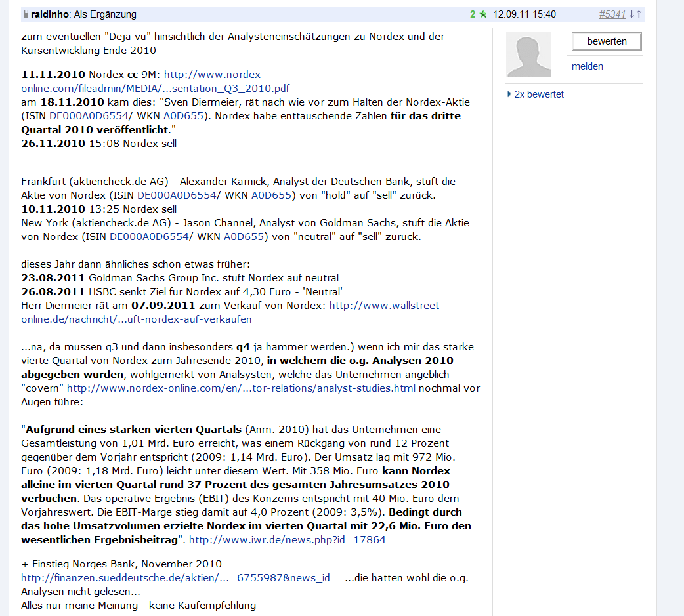
Task: Open the ISIN DE000A0D6554 link in the Deutsche Bank paragraph
Action: point(177,195)
